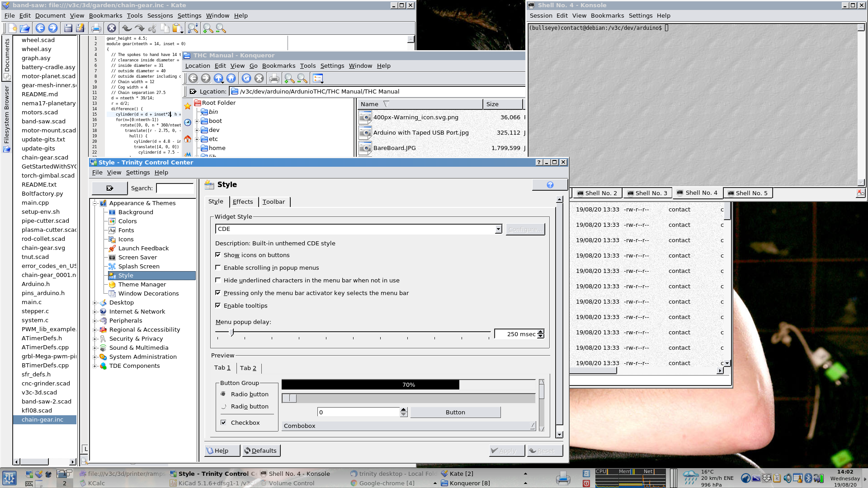The width and height of the screenshot is (868, 488).
Task: Open Find tool in Kate toolbar
Action: (x=193, y=28)
